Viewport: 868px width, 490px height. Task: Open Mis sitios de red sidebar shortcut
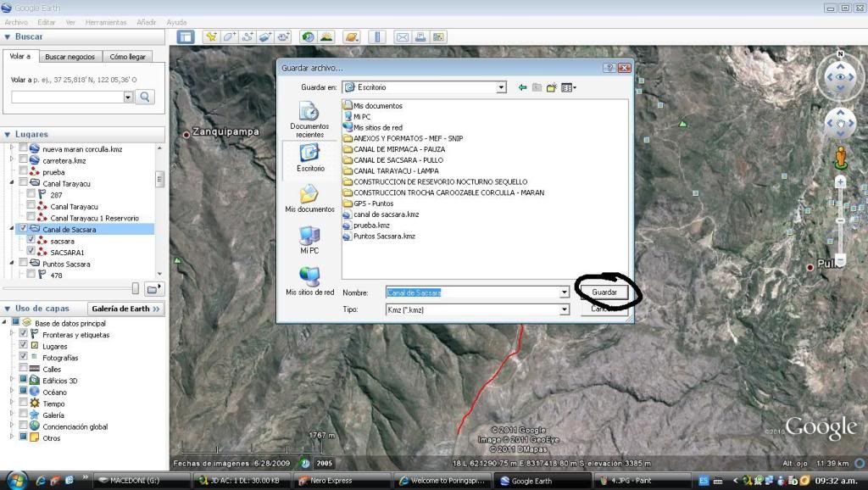coord(309,281)
